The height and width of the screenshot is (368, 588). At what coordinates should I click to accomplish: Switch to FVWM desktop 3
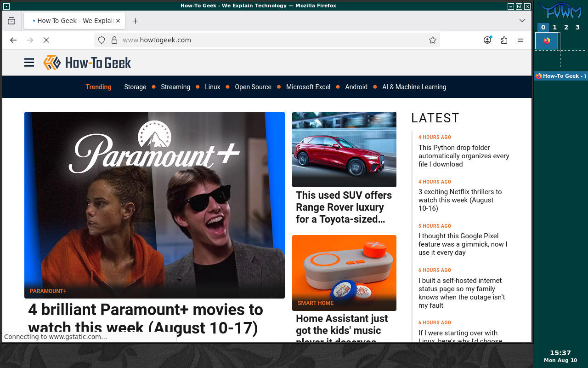point(578,27)
